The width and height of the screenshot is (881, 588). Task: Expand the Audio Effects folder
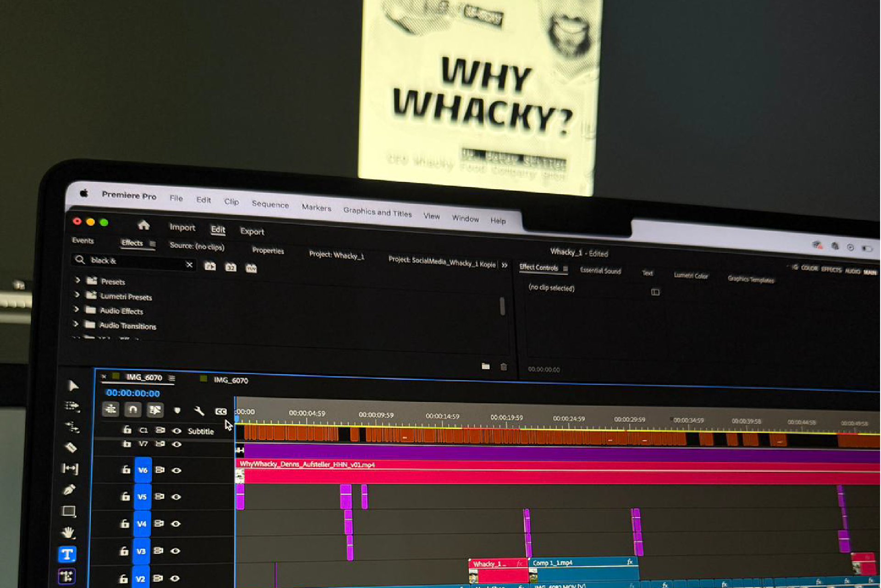pos(76,310)
